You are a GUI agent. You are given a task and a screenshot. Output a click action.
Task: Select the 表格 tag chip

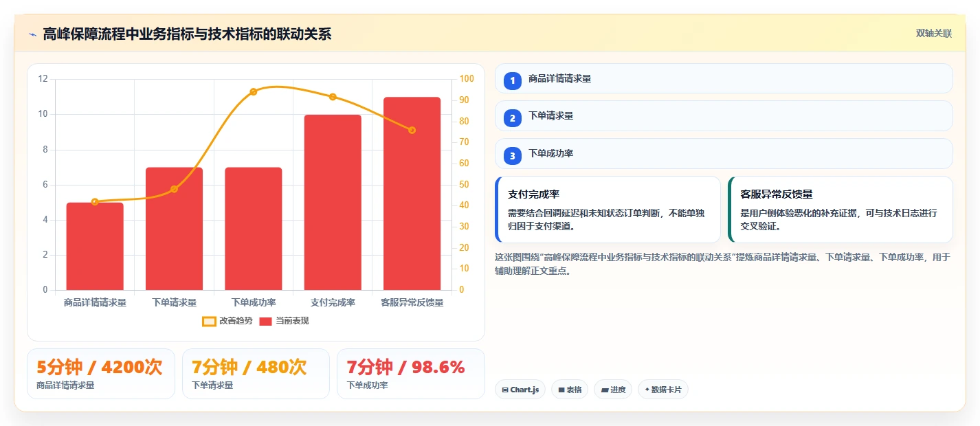[570, 390]
